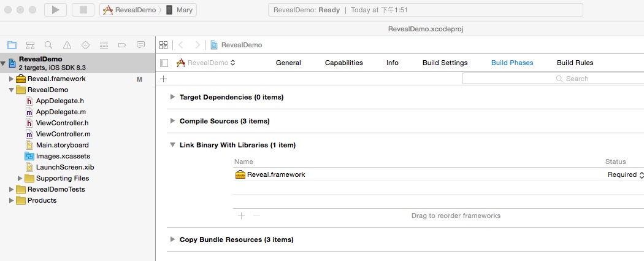Click the Name column header

click(x=243, y=162)
